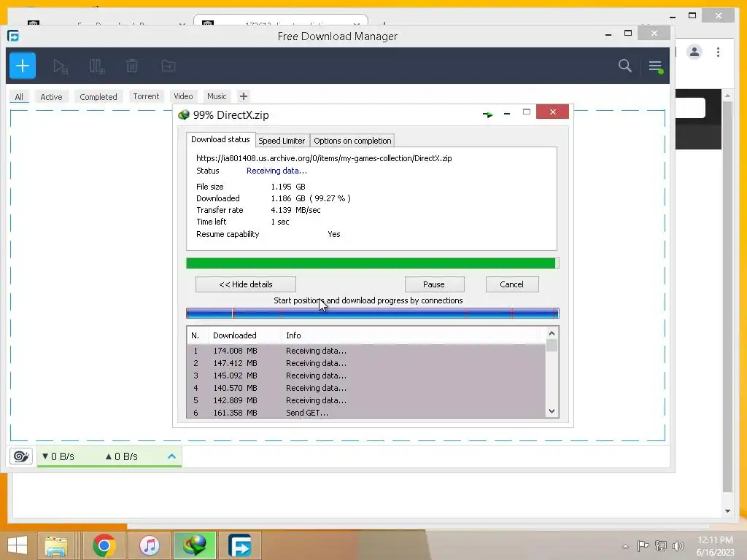
Task: Show hidden system tray icons arrow
Action: (625, 546)
